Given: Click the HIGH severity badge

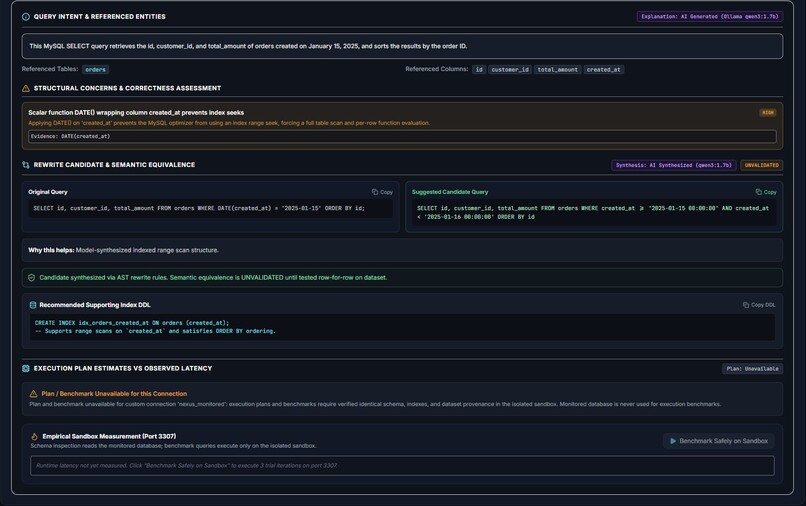Looking at the screenshot, I should (x=767, y=113).
